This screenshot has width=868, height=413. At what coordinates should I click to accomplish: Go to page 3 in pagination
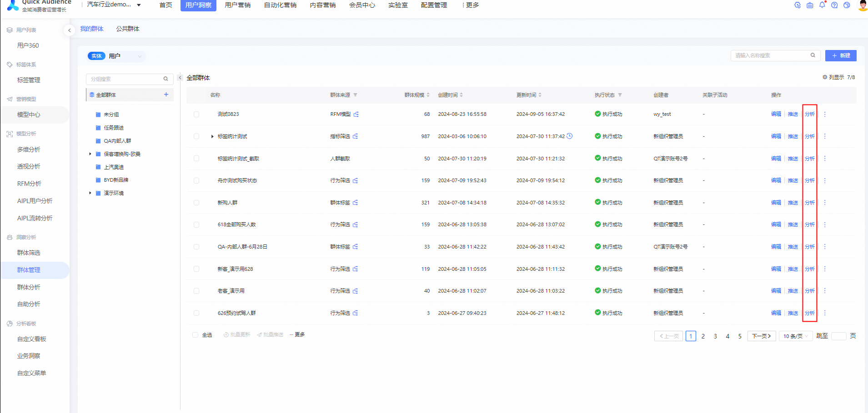tap(715, 336)
